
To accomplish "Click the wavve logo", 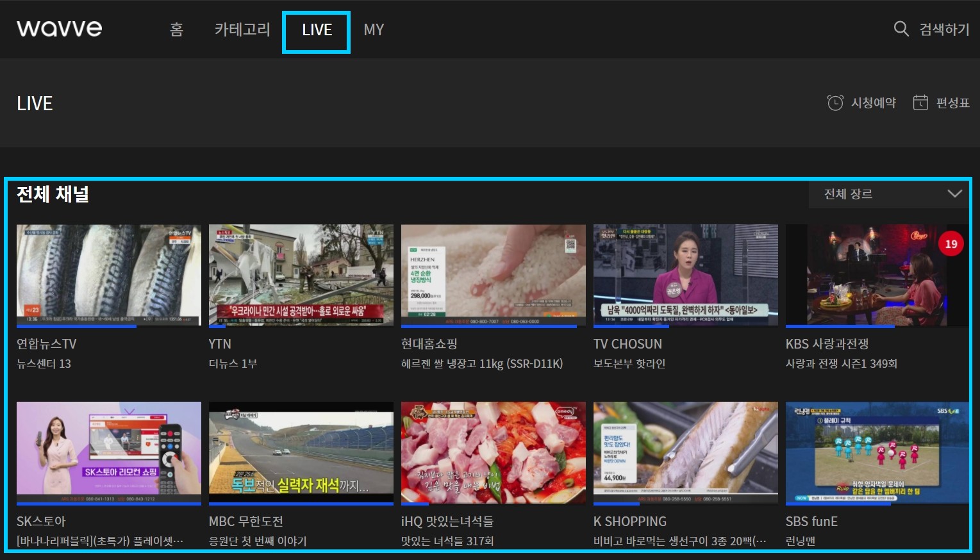I will (59, 29).
